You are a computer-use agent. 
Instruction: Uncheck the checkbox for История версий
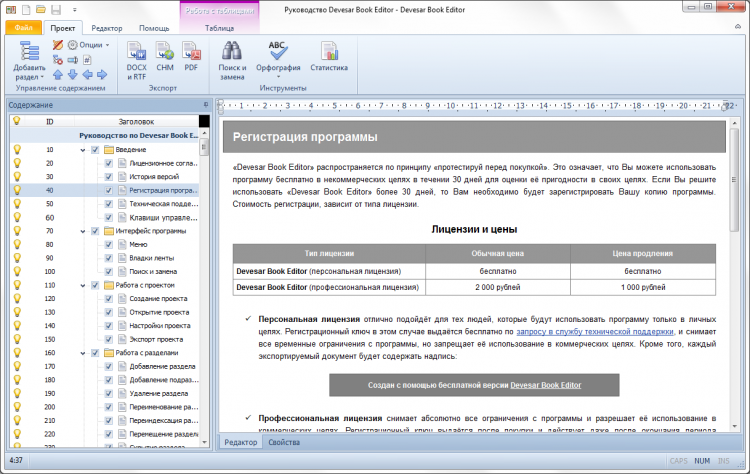109,176
